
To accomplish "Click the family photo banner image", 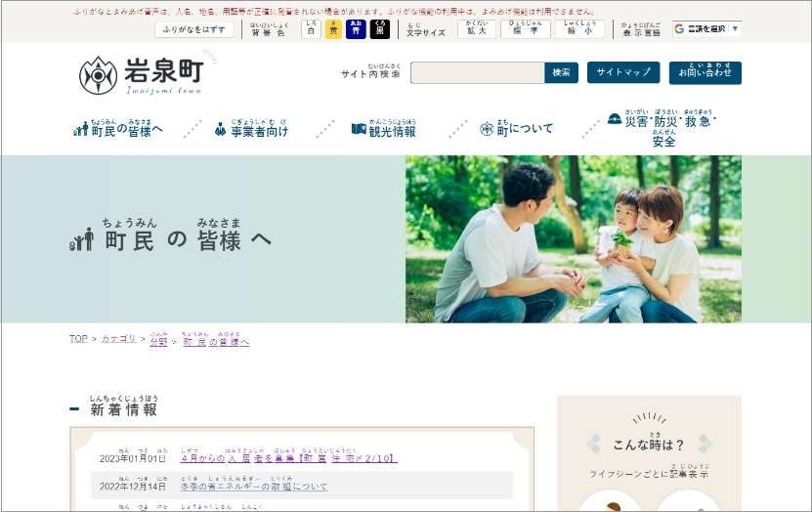I will point(574,239).
